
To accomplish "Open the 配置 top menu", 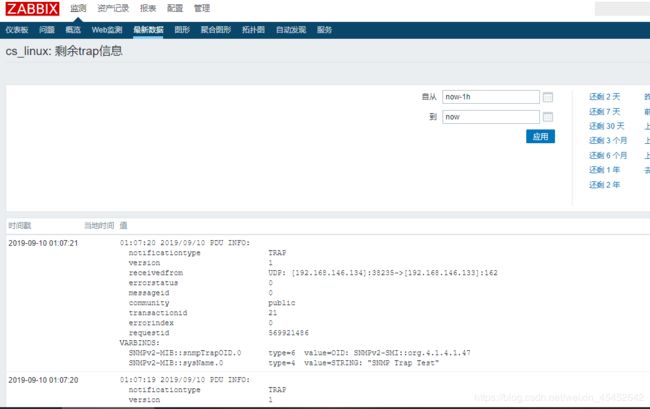I will coord(175,8).
